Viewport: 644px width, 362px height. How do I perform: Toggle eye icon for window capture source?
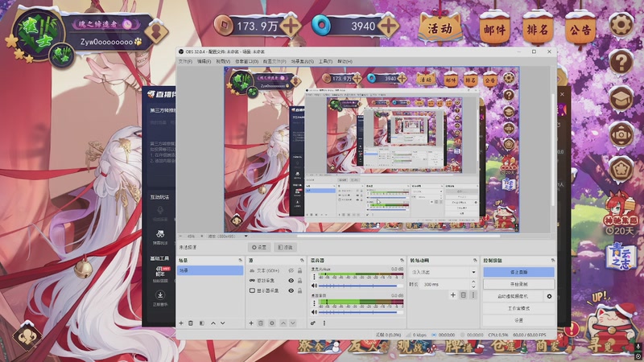coord(291,280)
